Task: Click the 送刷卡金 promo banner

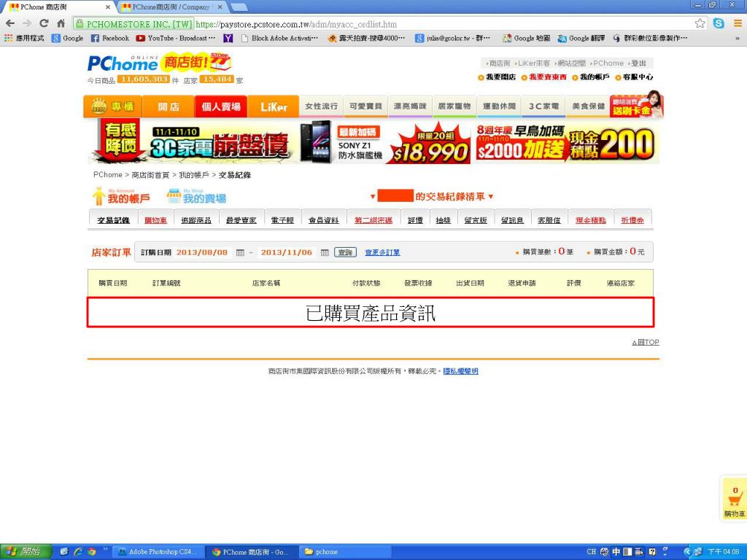Action: pos(636,105)
